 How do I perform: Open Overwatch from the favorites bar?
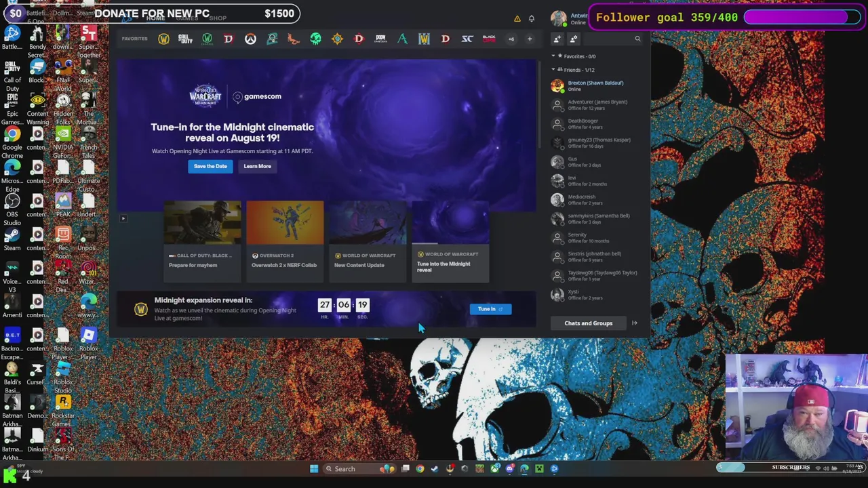click(250, 39)
